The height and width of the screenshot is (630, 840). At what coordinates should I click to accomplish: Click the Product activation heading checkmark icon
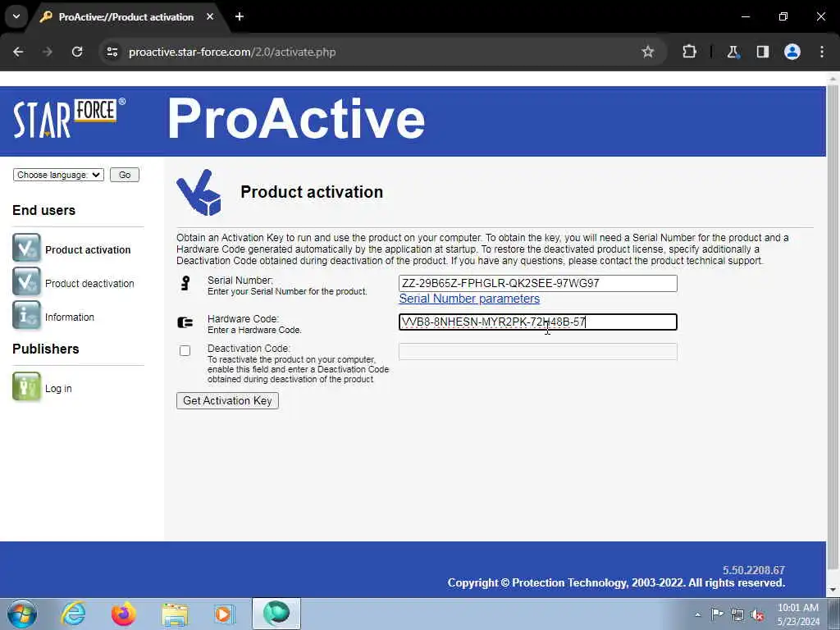(199, 192)
